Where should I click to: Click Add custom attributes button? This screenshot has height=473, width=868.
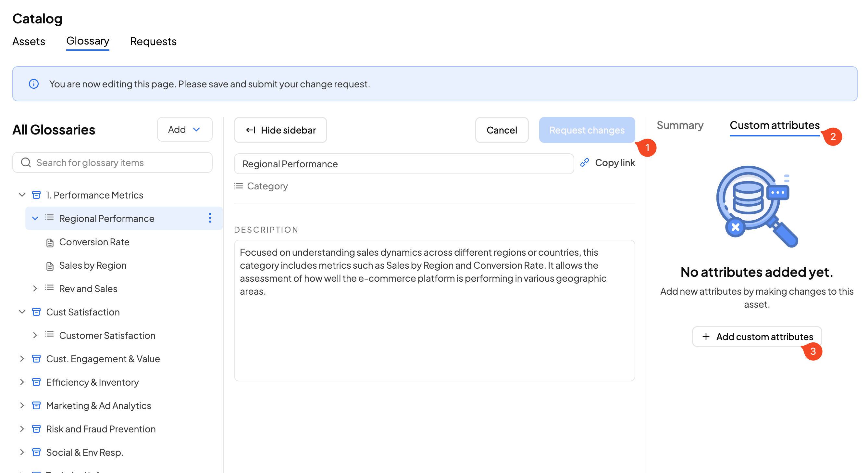click(757, 337)
